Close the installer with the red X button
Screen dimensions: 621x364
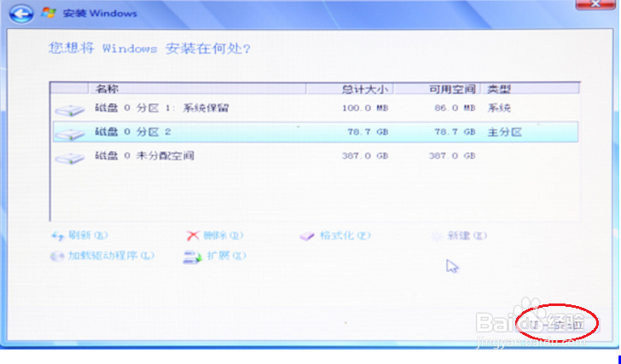(x=595, y=4)
